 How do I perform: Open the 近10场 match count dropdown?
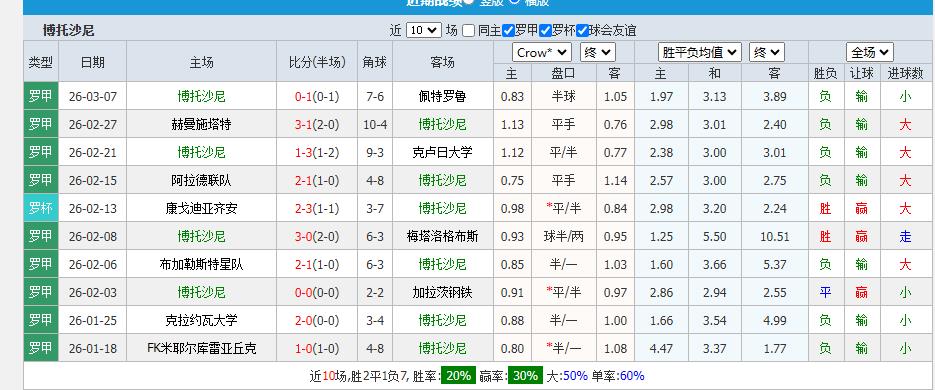point(423,30)
